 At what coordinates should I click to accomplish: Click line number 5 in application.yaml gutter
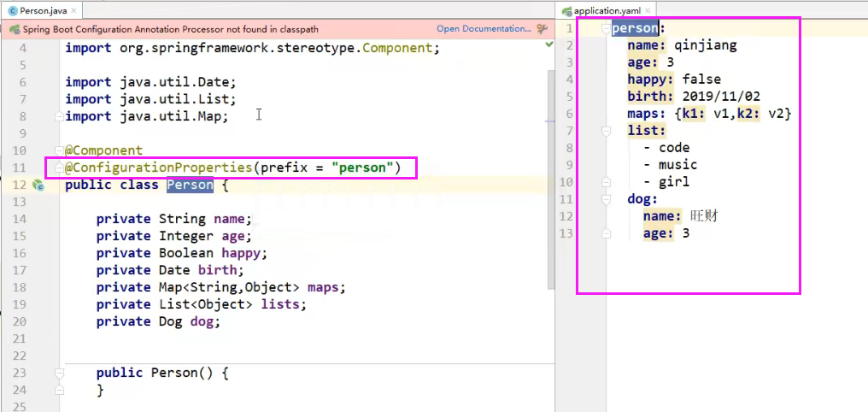click(x=569, y=97)
